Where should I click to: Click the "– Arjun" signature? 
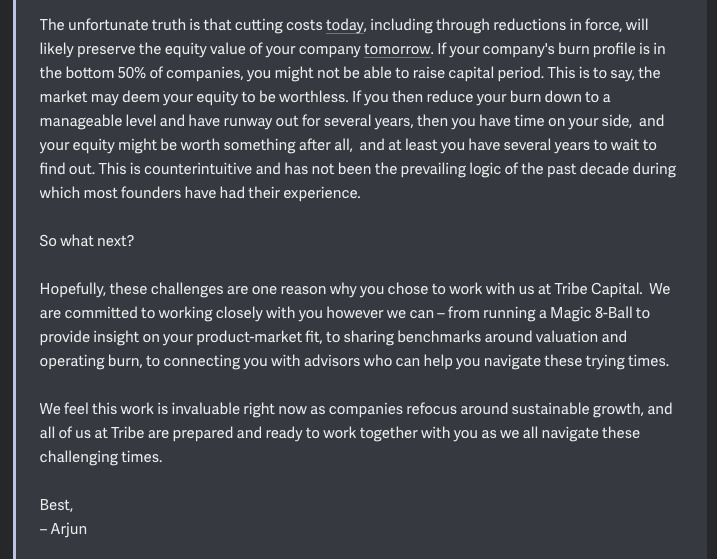(x=63, y=529)
